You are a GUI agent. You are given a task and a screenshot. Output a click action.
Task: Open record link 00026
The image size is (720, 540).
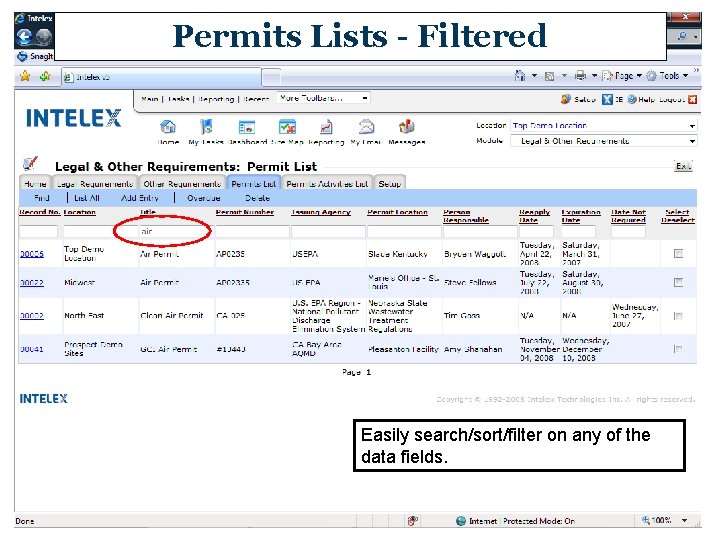click(x=32, y=253)
